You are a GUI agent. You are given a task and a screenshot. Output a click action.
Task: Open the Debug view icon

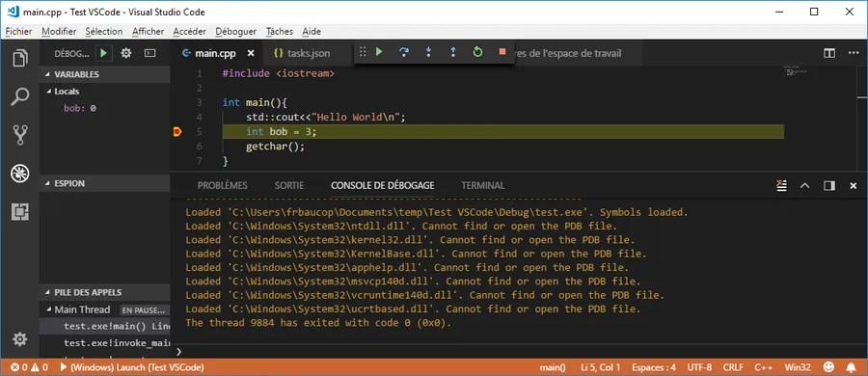[x=20, y=174]
